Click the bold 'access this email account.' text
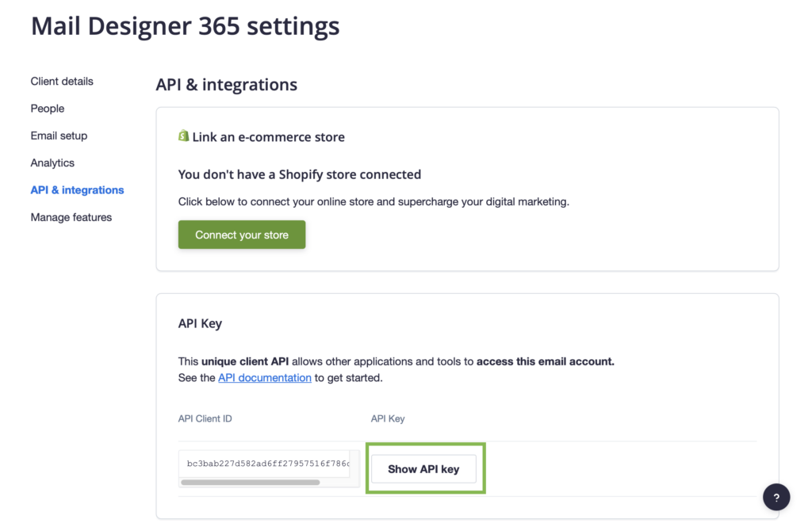Image resolution: width=812 pixels, height=527 pixels. point(546,361)
